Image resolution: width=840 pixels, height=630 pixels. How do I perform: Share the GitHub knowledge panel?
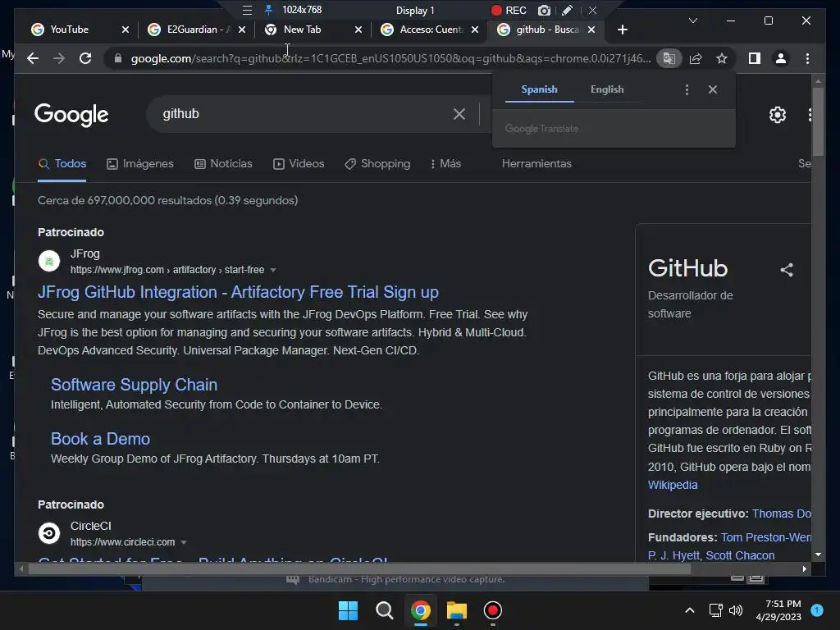tap(787, 269)
